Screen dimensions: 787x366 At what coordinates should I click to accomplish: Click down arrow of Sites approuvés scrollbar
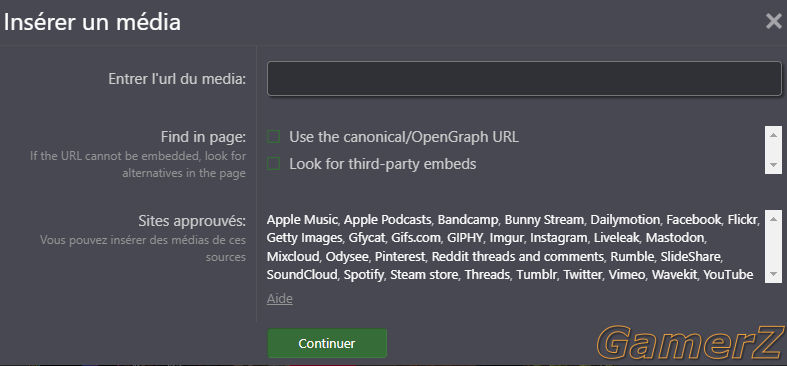coord(773,274)
